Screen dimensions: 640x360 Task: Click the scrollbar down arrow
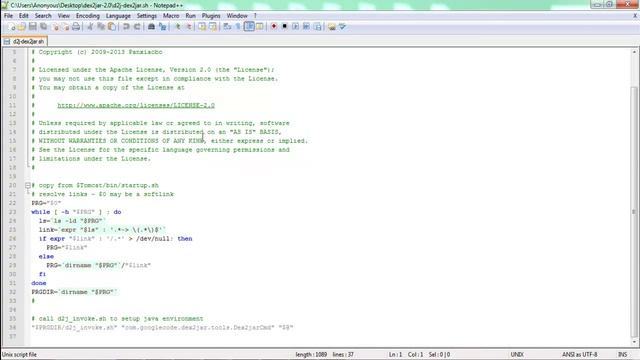click(x=634, y=342)
